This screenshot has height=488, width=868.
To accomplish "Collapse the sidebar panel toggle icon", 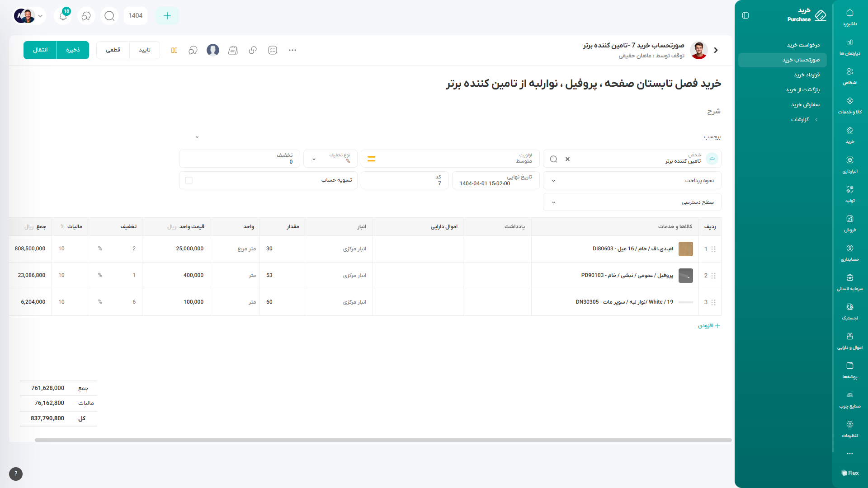I will click(x=745, y=16).
